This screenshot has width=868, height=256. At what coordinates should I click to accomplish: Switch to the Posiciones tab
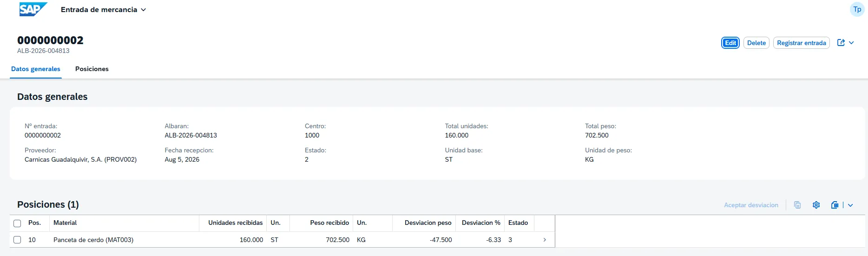point(92,69)
